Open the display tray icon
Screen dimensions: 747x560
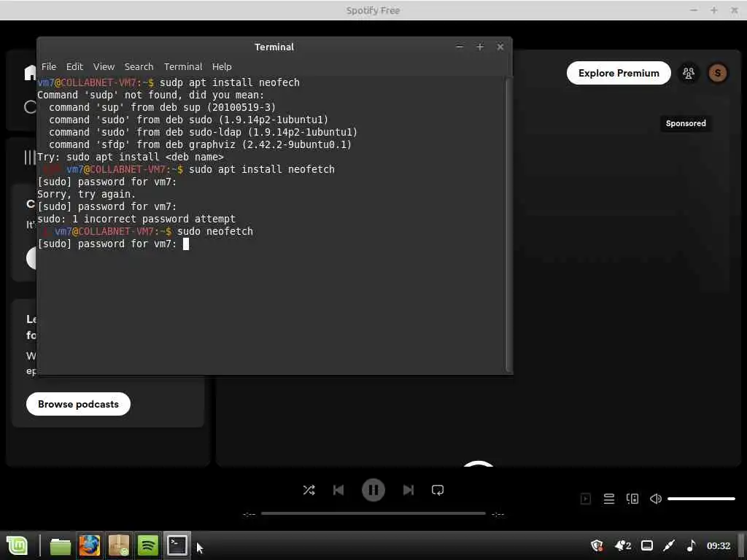pos(647,545)
